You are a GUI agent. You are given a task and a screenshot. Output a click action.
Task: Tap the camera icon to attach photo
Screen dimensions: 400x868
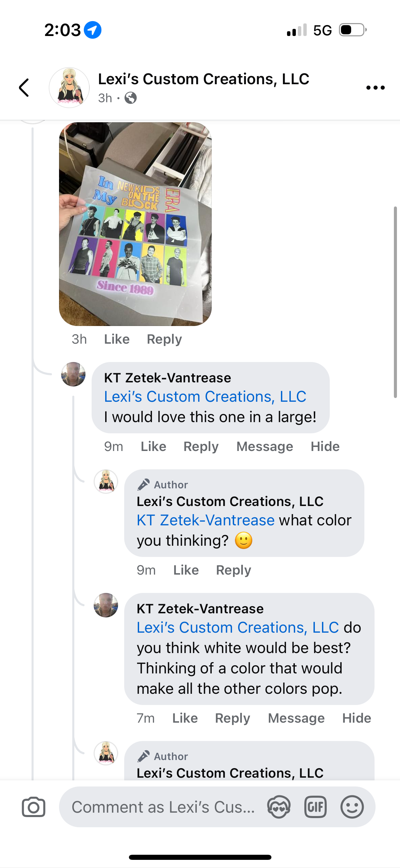(34, 807)
